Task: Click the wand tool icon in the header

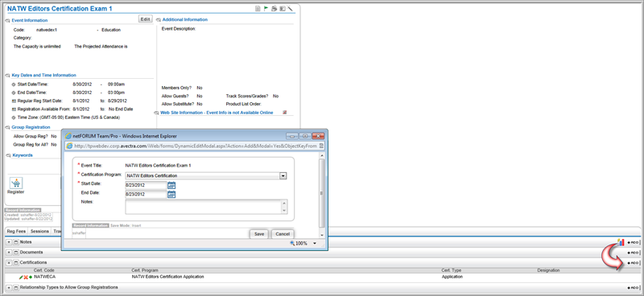Action: pyautogui.click(x=290, y=9)
